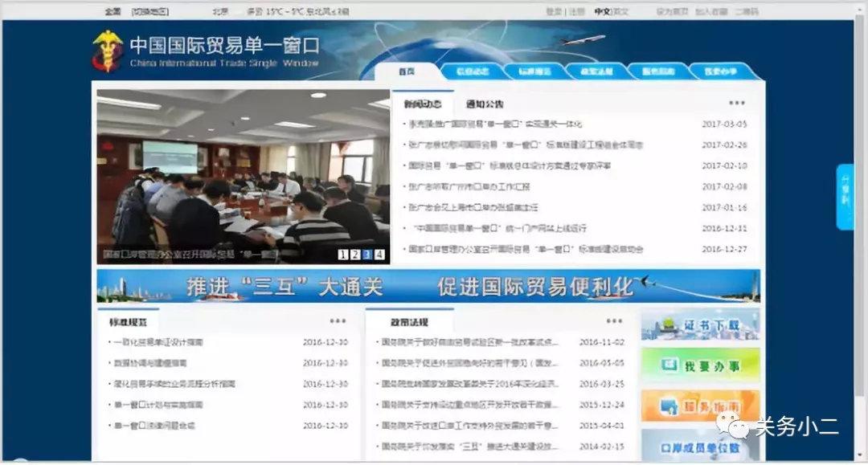Screen dimensions: 868x465
Task: Open the first 标准规范 list item
Action: point(158,342)
